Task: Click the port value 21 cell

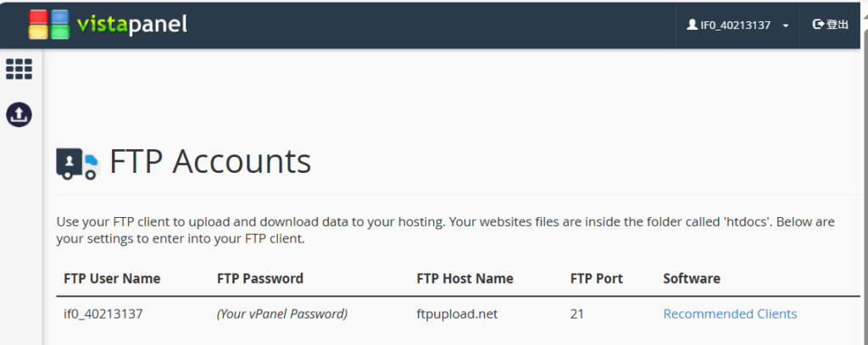Action: (578, 314)
